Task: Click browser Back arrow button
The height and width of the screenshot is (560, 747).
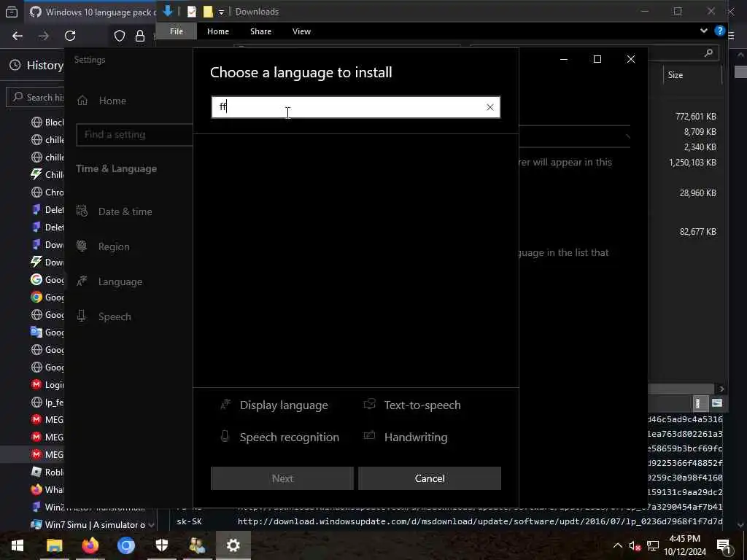Action: pos(18,36)
